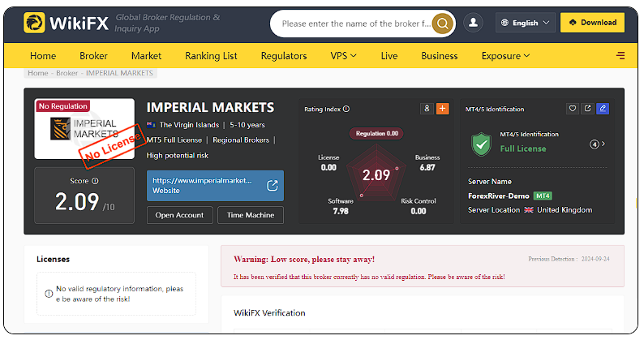Click the Open Account button

pos(179,215)
